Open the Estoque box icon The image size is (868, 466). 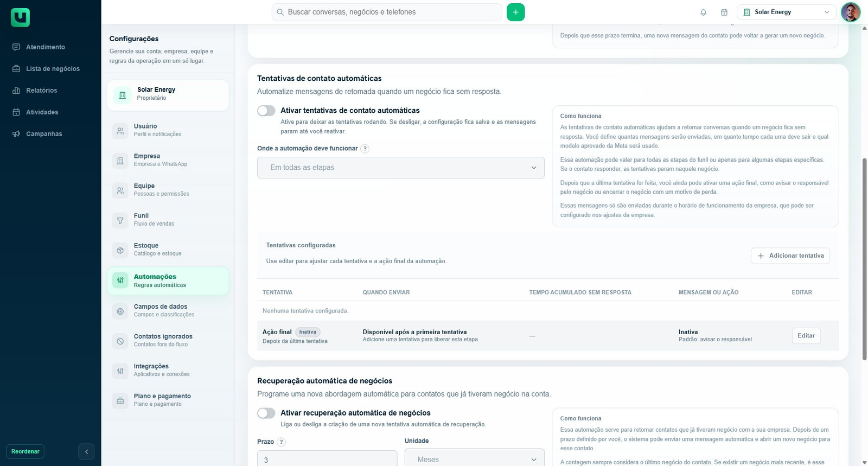[x=120, y=250]
